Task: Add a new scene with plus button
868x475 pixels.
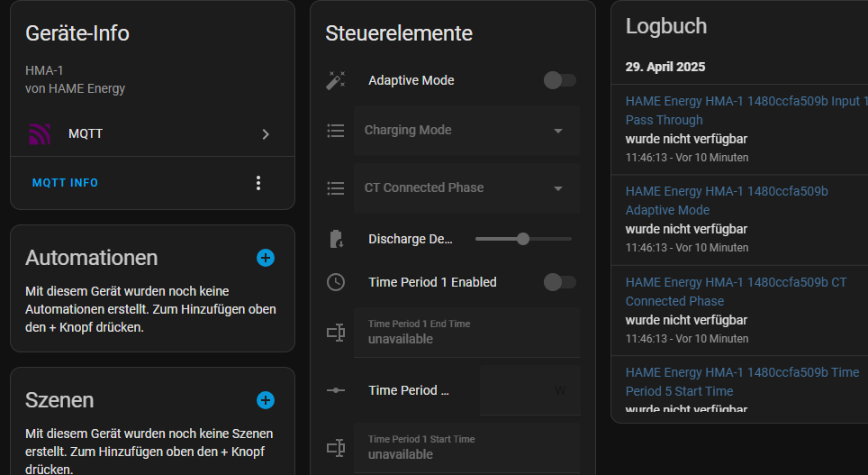Action: 266,400
